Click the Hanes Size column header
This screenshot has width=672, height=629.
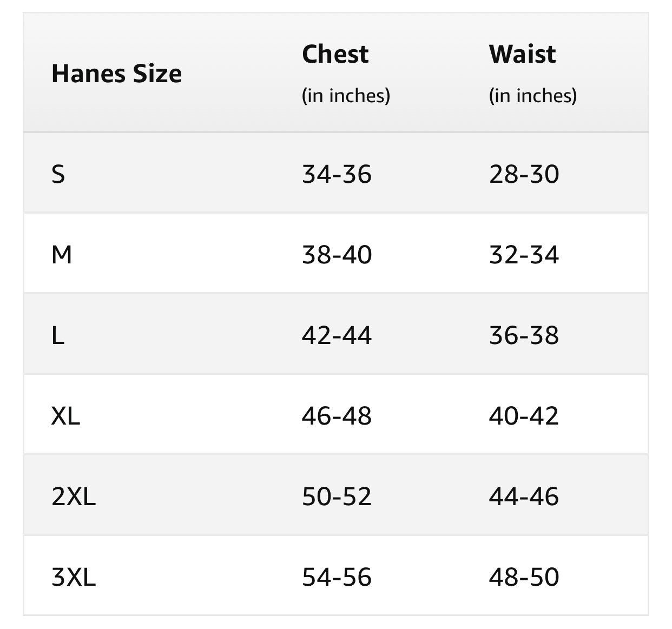pos(116,74)
